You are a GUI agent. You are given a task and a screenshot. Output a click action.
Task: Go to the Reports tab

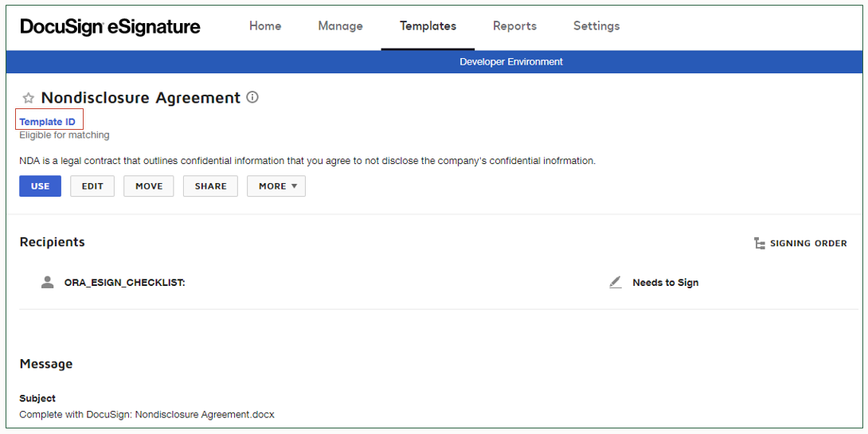click(514, 26)
